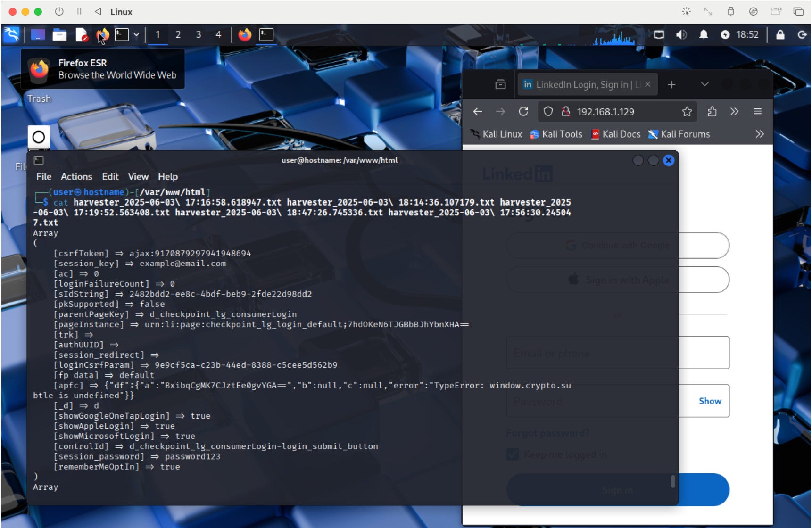Screen dimensions: 812x528
Task: Pause the Linux virtual machine
Action: tap(79, 11)
